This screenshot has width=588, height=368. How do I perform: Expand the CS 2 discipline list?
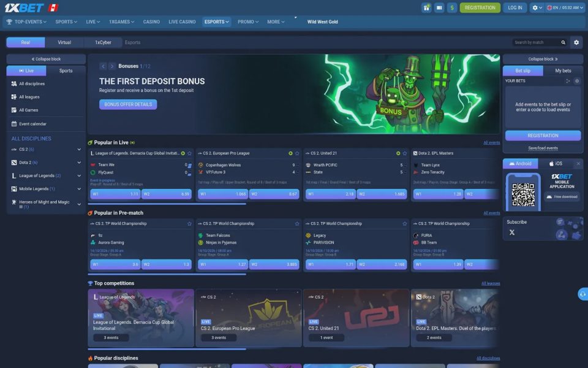click(79, 150)
